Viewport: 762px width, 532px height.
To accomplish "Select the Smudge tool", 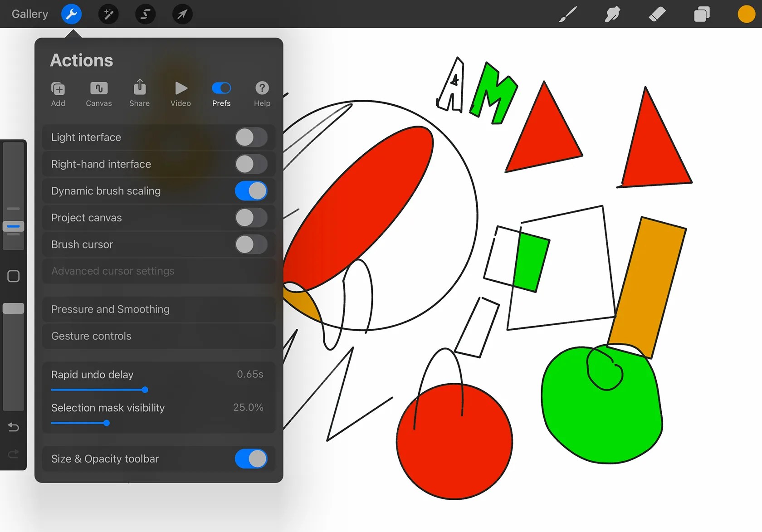I will click(612, 14).
